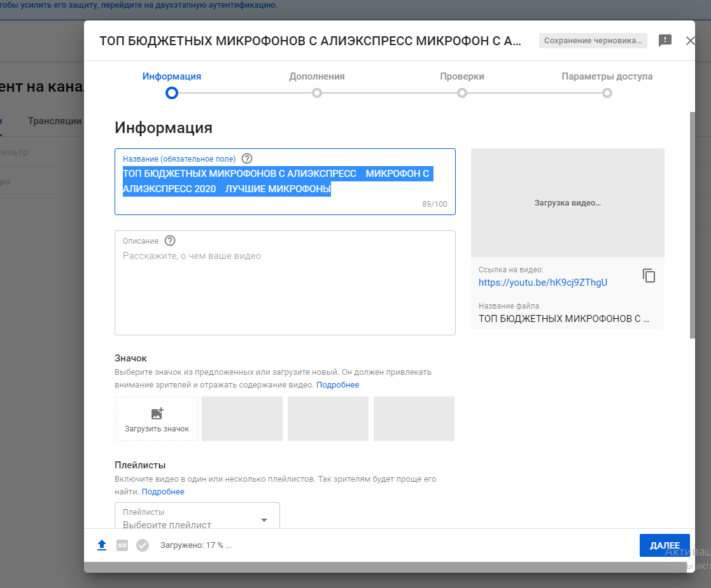Viewport: 711px width, 588px height.
Task: Click the send feedback icon in dialog header
Action: pyautogui.click(x=665, y=40)
